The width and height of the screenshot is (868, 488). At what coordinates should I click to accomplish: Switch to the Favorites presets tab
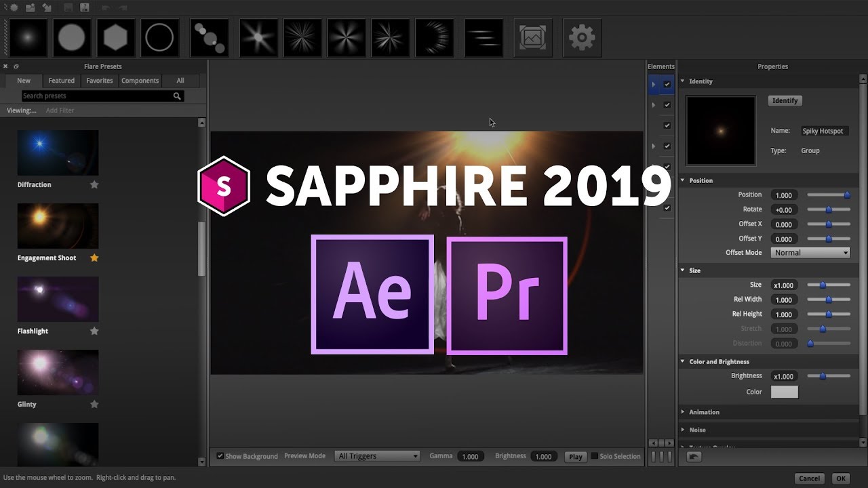pos(100,81)
